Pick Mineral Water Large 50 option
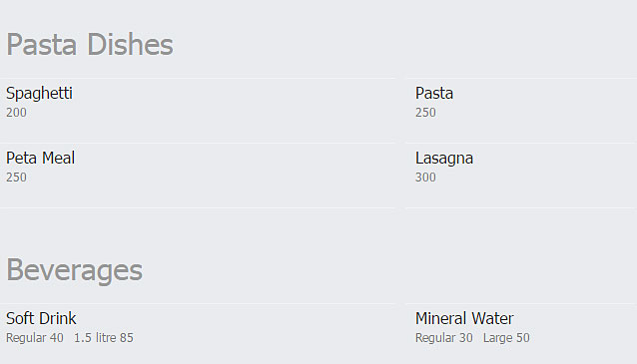 [506, 338]
